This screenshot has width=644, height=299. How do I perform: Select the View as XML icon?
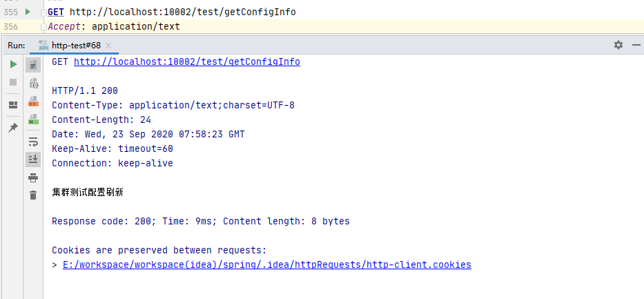coord(33,102)
